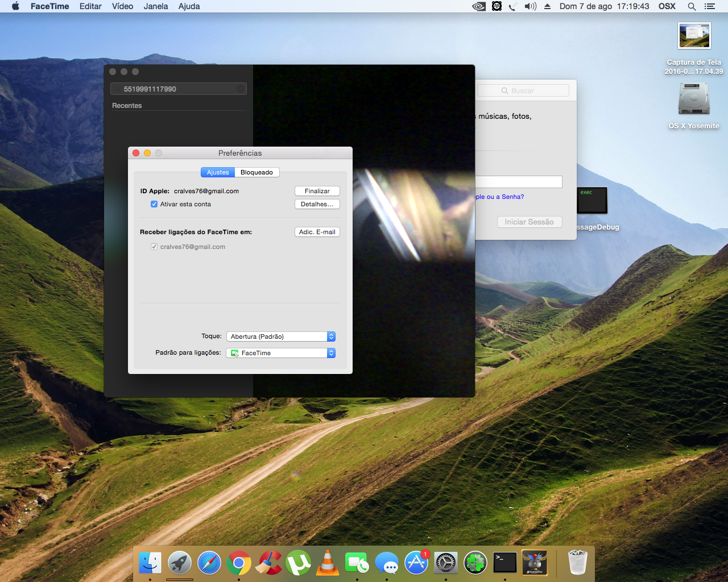Open Terminal from the dock
This screenshot has height=582, width=728.
(505, 563)
